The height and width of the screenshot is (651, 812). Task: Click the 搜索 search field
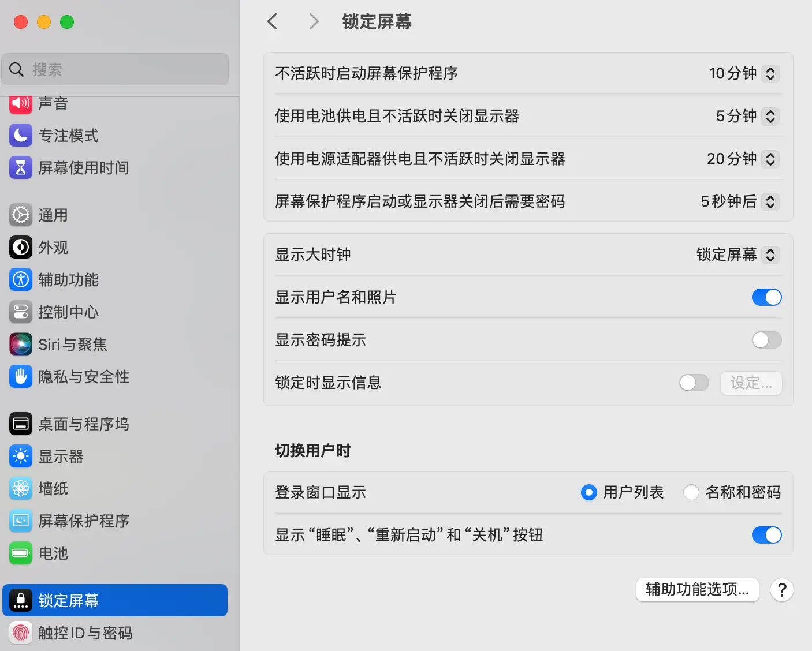tap(115, 69)
